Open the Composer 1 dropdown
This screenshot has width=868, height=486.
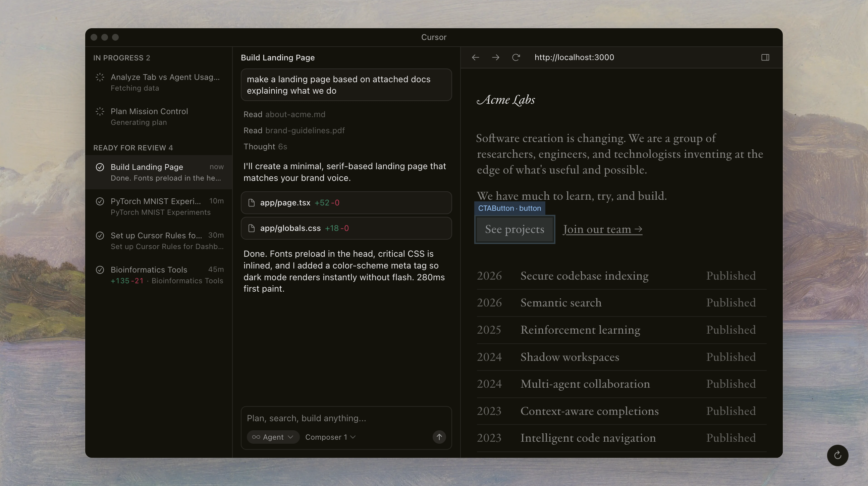[x=330, y=437]
